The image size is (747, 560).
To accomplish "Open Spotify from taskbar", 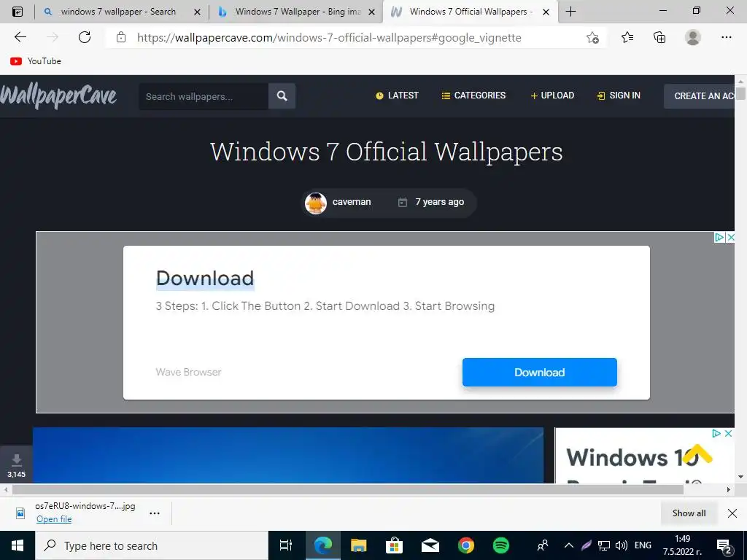I will pos(500,545).
